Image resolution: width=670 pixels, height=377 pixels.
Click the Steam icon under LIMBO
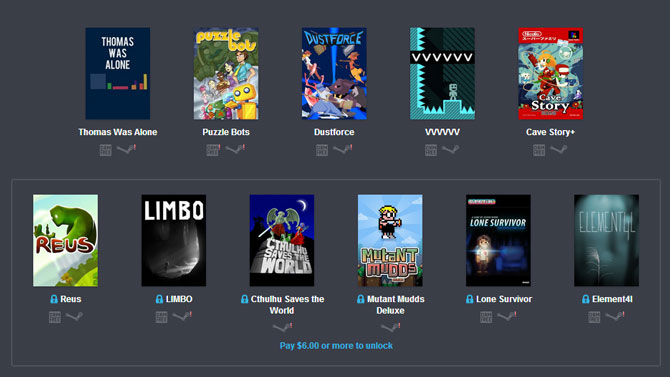tap(182, 316)
